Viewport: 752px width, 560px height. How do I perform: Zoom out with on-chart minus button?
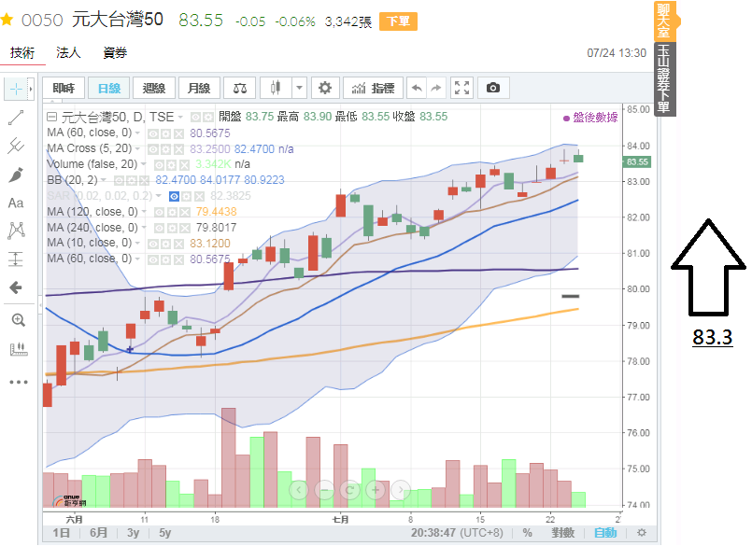(325, 490)
